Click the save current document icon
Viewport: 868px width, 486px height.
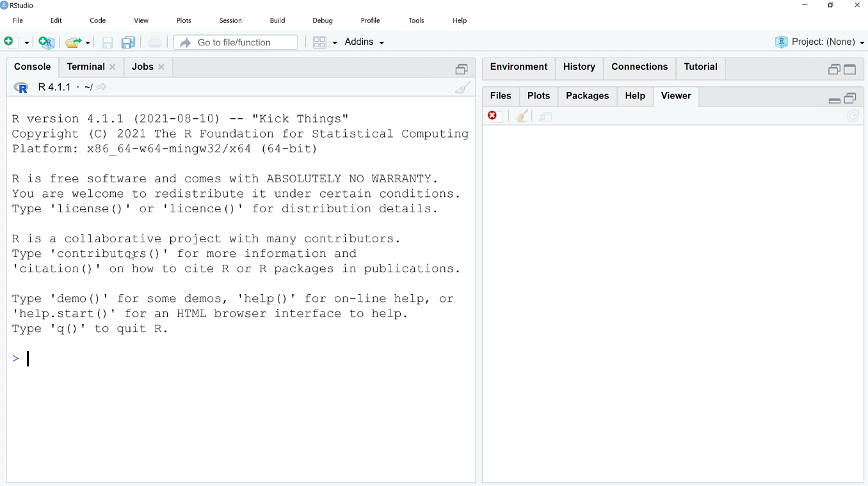[x=108, y=42]
